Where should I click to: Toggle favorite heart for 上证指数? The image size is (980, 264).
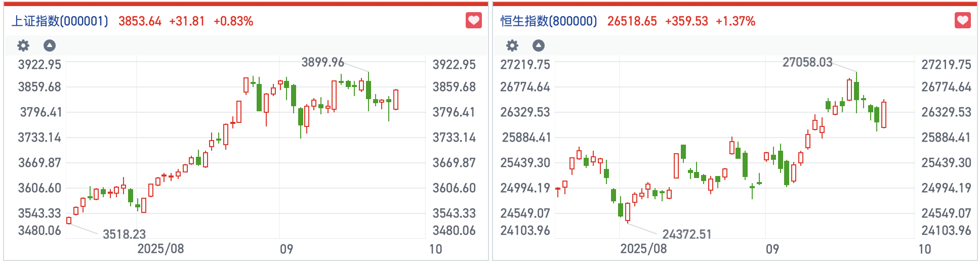pyautogui.click(x=473, y=21)
